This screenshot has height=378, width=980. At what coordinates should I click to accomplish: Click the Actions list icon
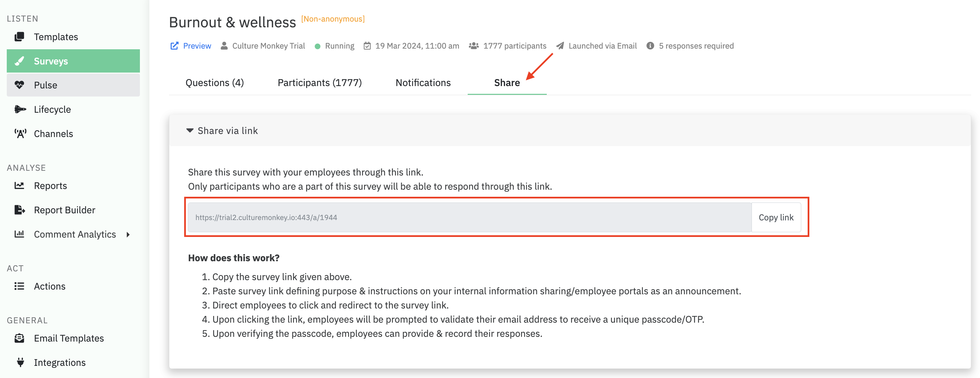(x=19, y=286)
